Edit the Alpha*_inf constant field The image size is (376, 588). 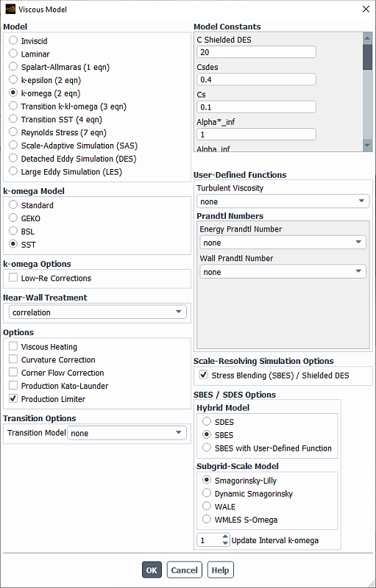[256, 135]
